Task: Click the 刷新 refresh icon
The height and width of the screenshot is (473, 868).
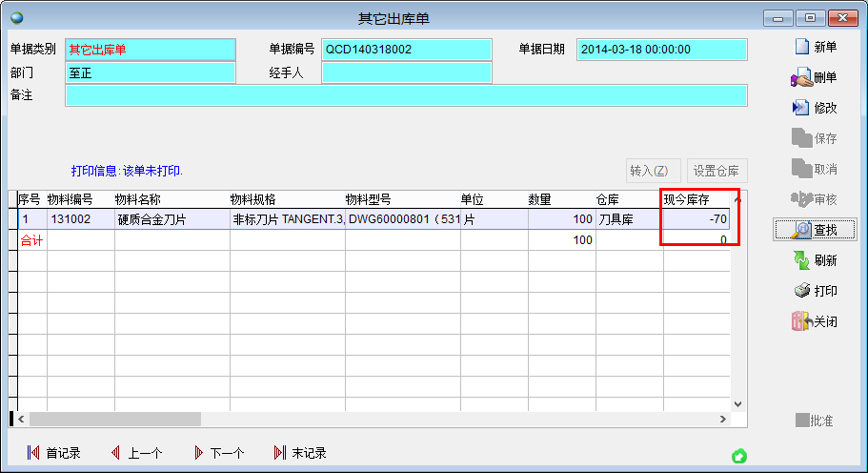Action: point(801,260)
